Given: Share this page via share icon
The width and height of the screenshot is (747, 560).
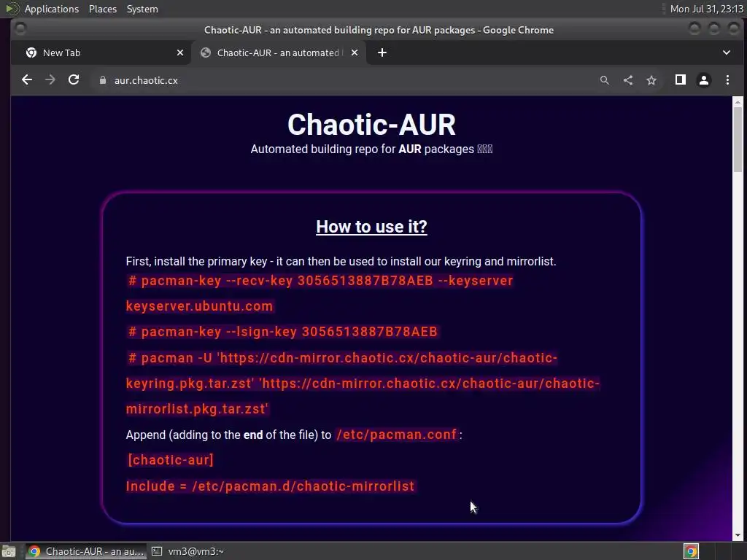Looking at the screenshot, I should click(x=628, y=80).
